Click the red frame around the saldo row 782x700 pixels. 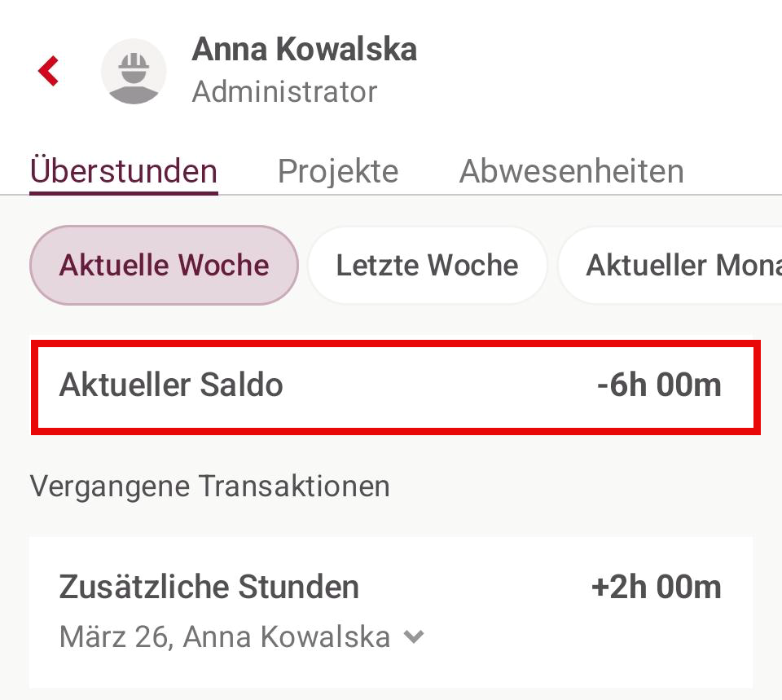[396, 345]
